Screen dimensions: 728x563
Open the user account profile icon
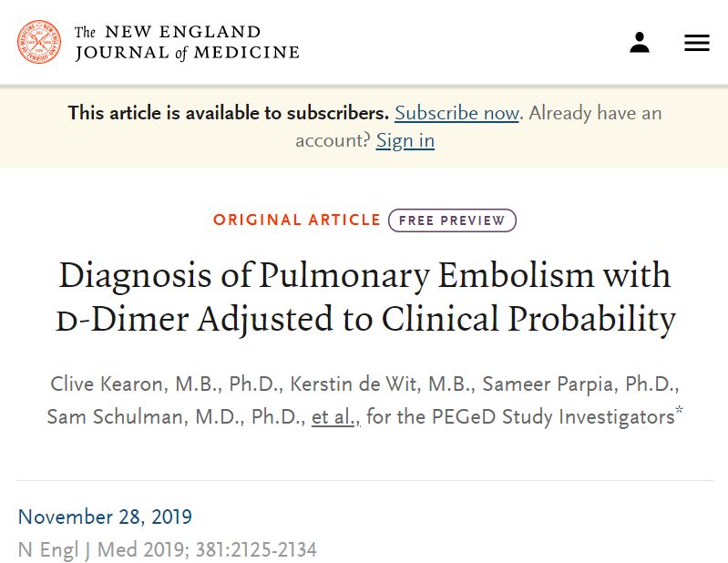[640, 42]
